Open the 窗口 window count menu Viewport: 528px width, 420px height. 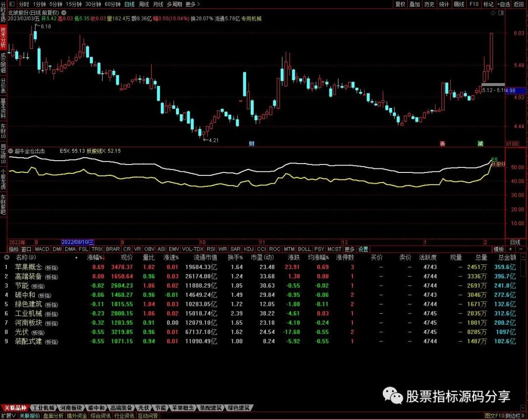tap(26, 249)
